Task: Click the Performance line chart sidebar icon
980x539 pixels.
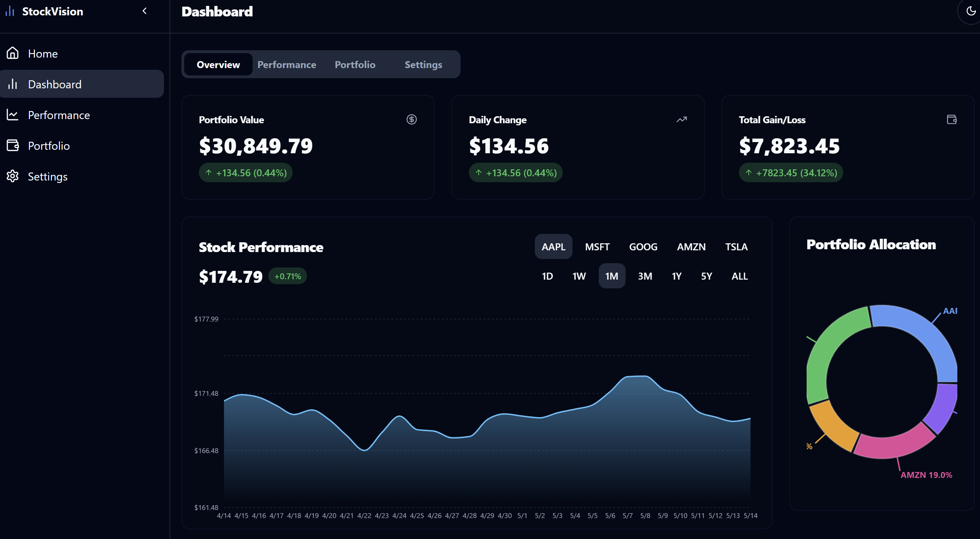Action: pos(13,115)
